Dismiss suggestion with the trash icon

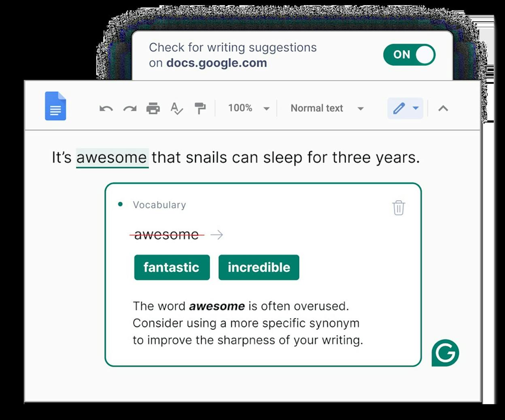tap(399, 208)
